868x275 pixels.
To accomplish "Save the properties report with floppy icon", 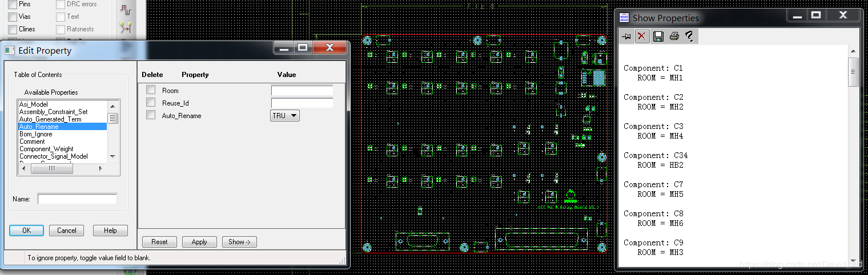I will [658, 37].
